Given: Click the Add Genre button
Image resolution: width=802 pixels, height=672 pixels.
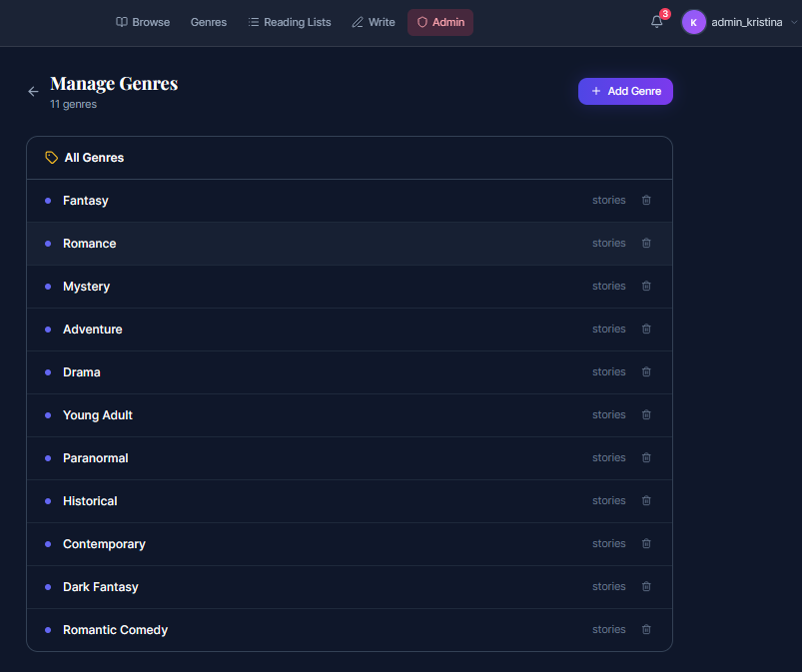Looking at the screenshot, I should tap(625, 91).
